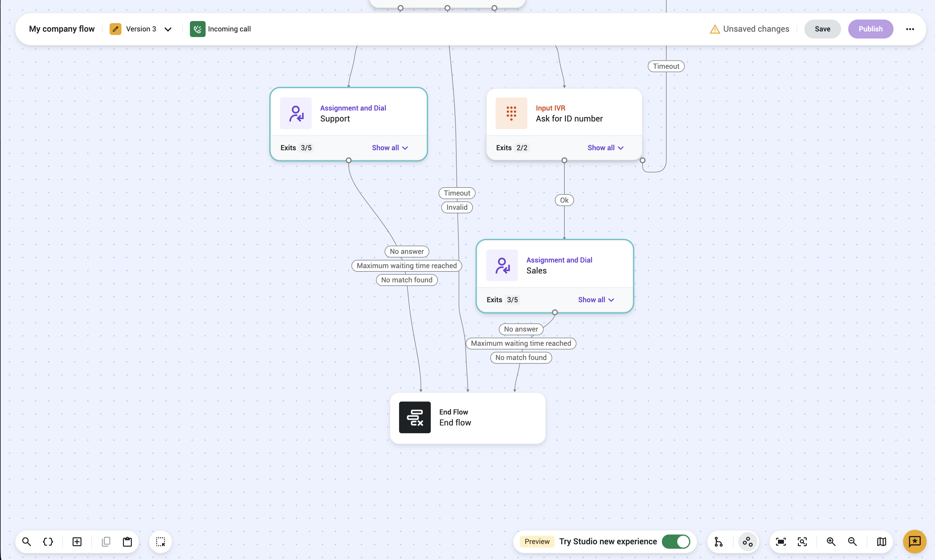The height and width of the screenshot is (560, 935).
Task: Click the fit to screen icon
Action: point(781,542)
